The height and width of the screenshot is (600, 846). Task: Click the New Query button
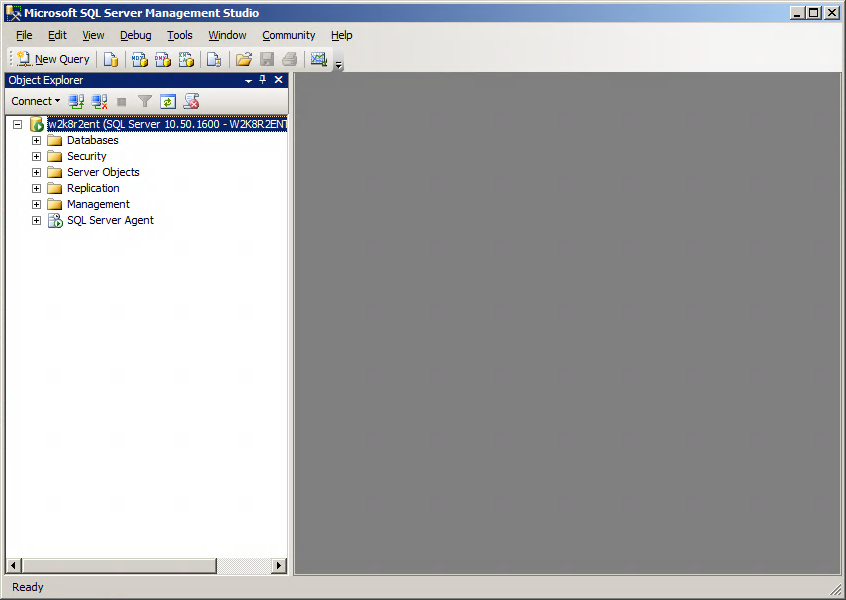(53, 59)
